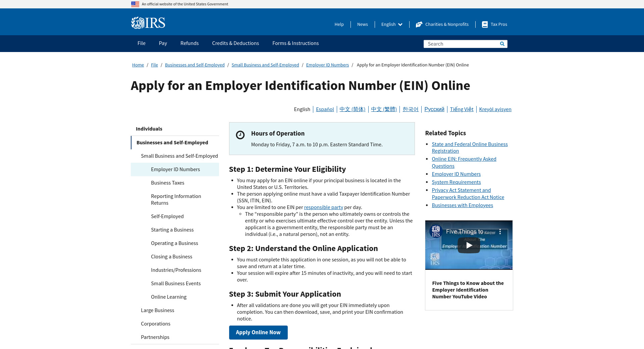Click the search magnifier icon
Image resolution: width=644 pixels, height=349 pixels.
click(502, 44)
